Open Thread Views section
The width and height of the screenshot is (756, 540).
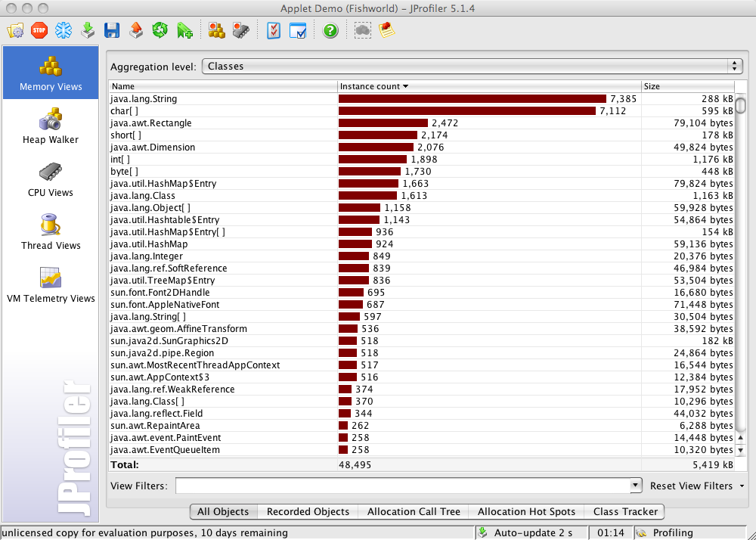[x=51, y=232]
